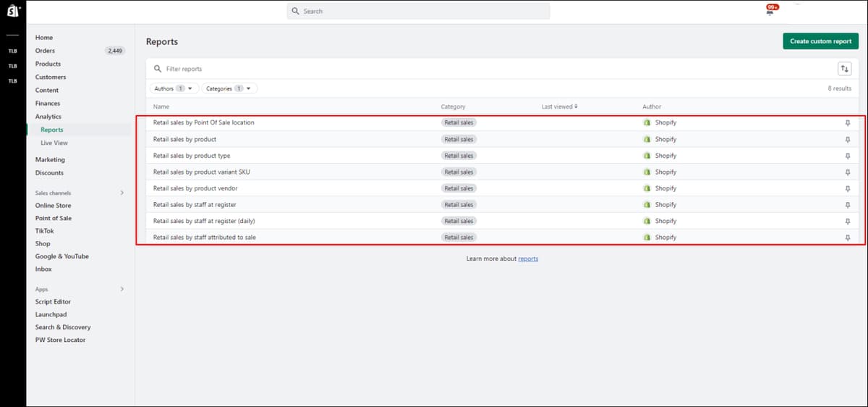868x407 pixels.
Task: Pin Retail sales by product variant SKU
Action: pyautogui.click(x=847, y=172)
